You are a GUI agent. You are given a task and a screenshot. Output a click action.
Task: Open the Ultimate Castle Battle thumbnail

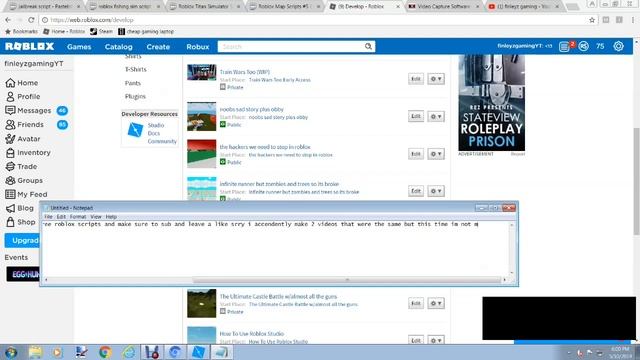point(202,303)
